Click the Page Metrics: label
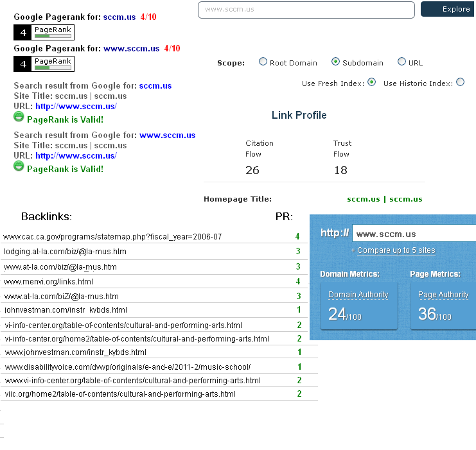 pos(436,274)
